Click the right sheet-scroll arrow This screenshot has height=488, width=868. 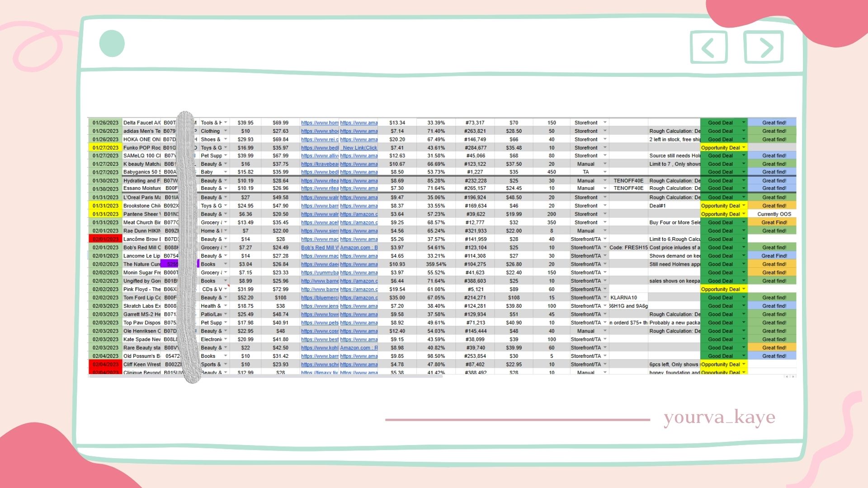tap(793, 376)
